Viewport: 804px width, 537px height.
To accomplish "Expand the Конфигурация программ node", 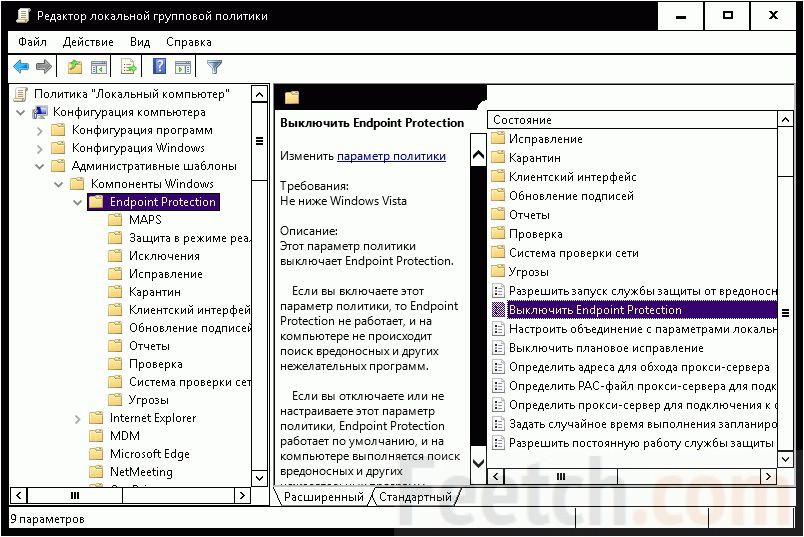I will 39,130.
